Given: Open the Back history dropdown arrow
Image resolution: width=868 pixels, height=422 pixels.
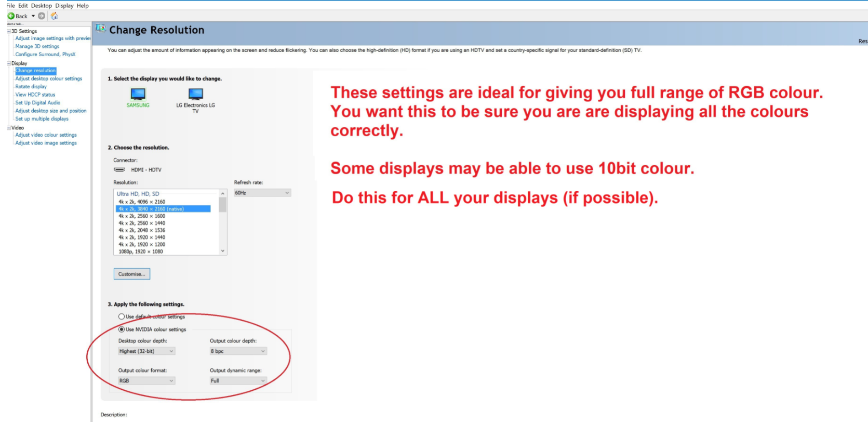Looking at the screenshot, I should pos(33,16).
